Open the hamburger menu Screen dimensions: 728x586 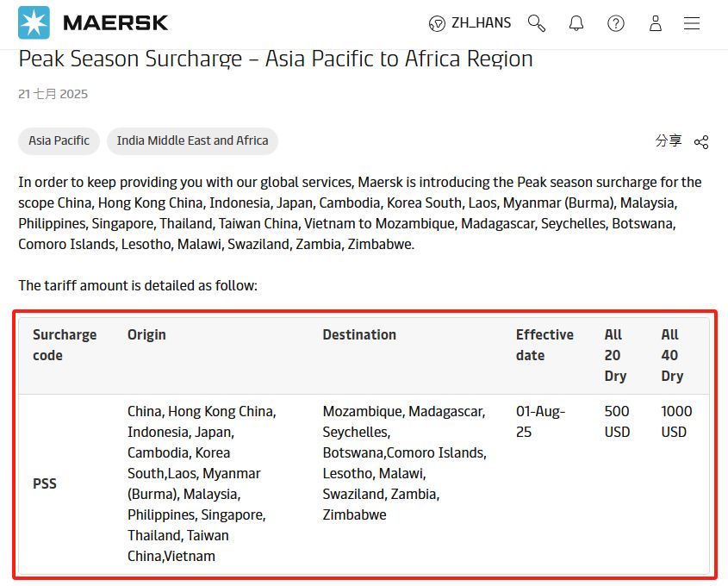[692, 23]
